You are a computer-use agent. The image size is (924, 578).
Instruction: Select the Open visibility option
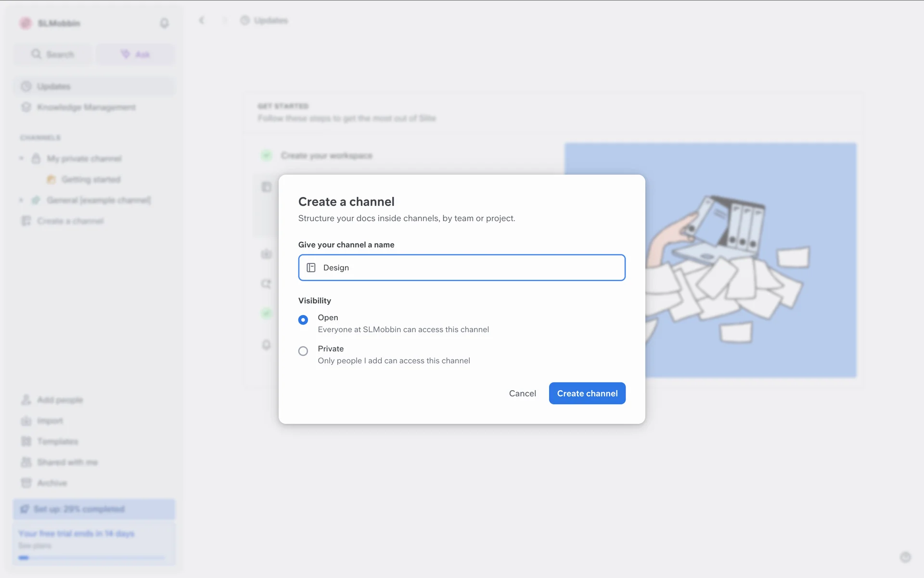tap(303, 320)
